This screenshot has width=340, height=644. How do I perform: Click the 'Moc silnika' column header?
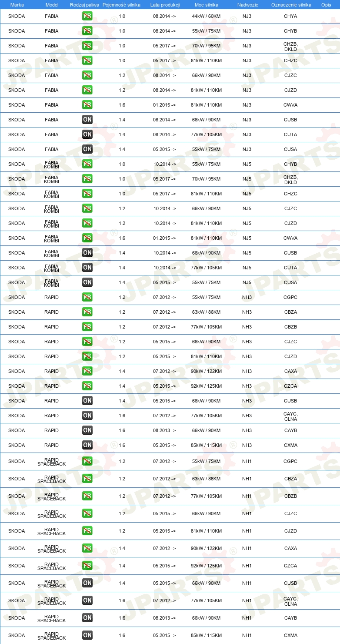207,5
